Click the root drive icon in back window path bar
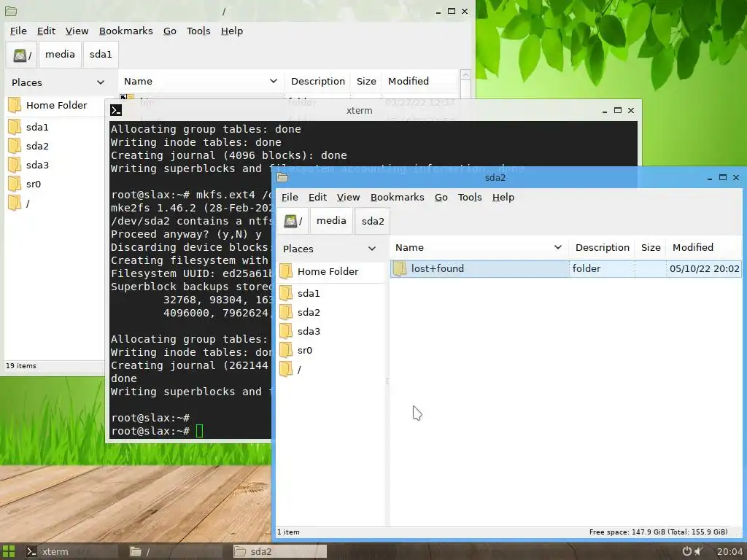The height and width of the screenshot is (560, 747). 21,55
